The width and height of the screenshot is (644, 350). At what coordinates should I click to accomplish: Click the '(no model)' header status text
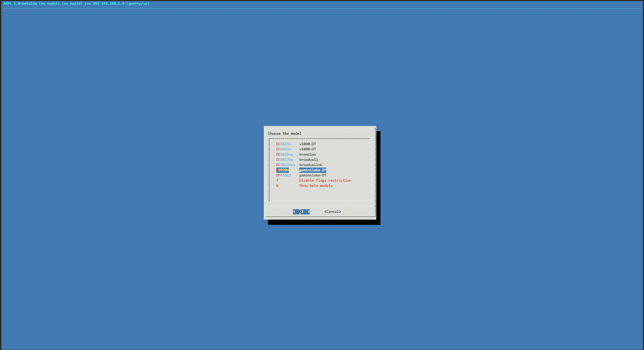tap(49, 3)
